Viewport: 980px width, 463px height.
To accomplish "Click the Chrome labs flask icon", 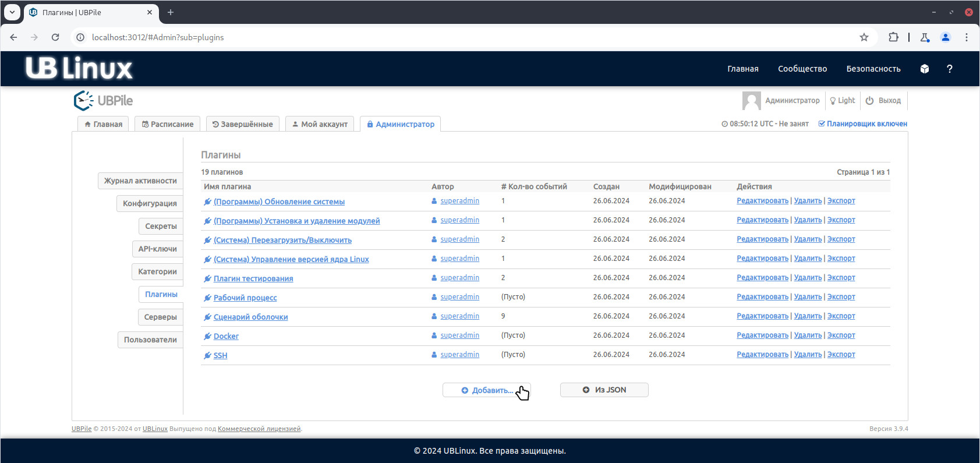I will click(925, 37).
